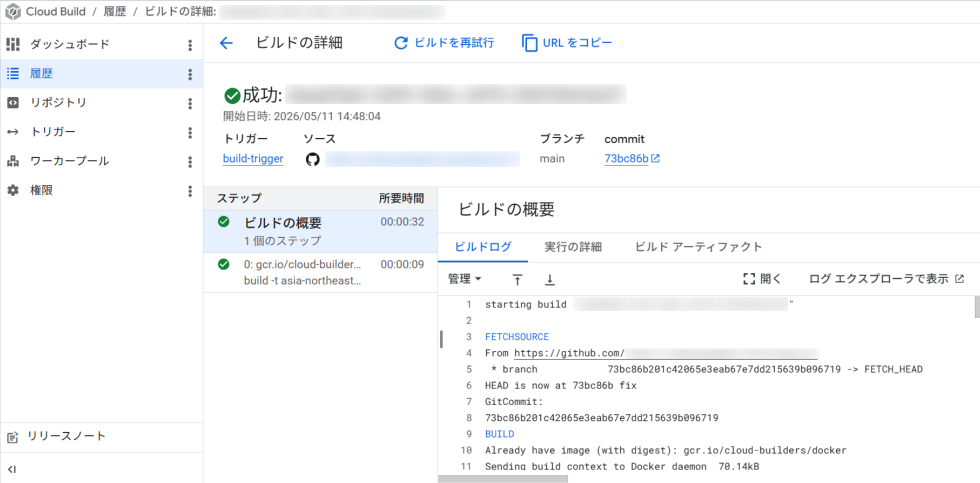Viewport: 980px width, 483px height.
Task: Click the green success checkmark by 成功
Action: (x=232, y=96)
